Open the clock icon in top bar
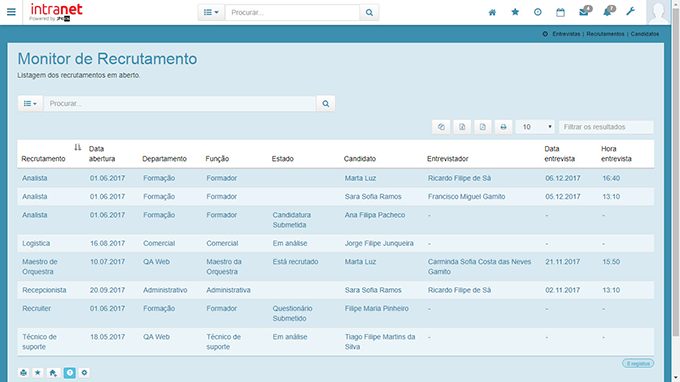680x382 pixels. 538,12
